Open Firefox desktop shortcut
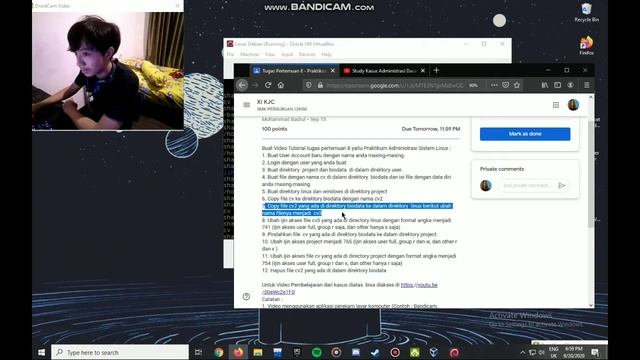The height and width of the screenshot is (360, 640). click(x=587, y=45)
